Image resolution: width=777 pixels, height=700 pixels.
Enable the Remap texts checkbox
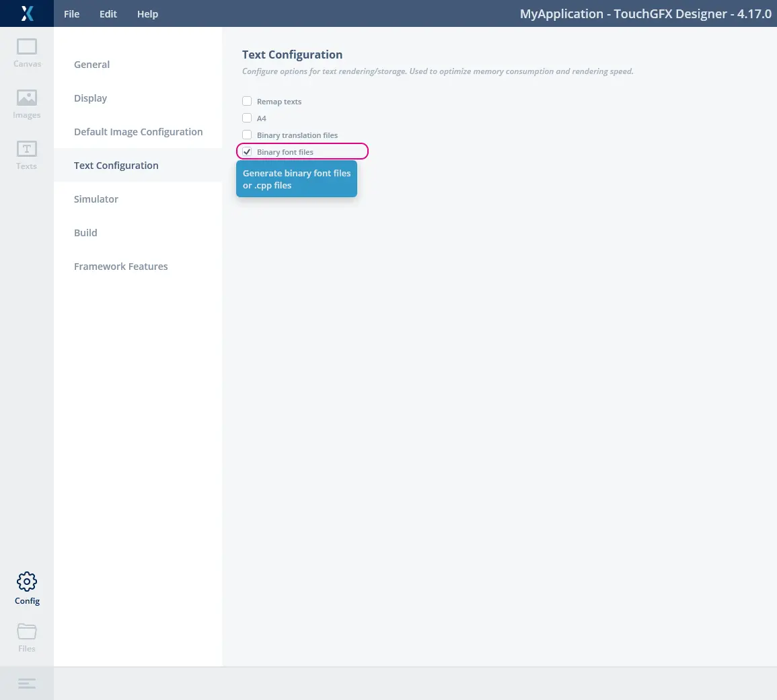click(x=247, y=102)
